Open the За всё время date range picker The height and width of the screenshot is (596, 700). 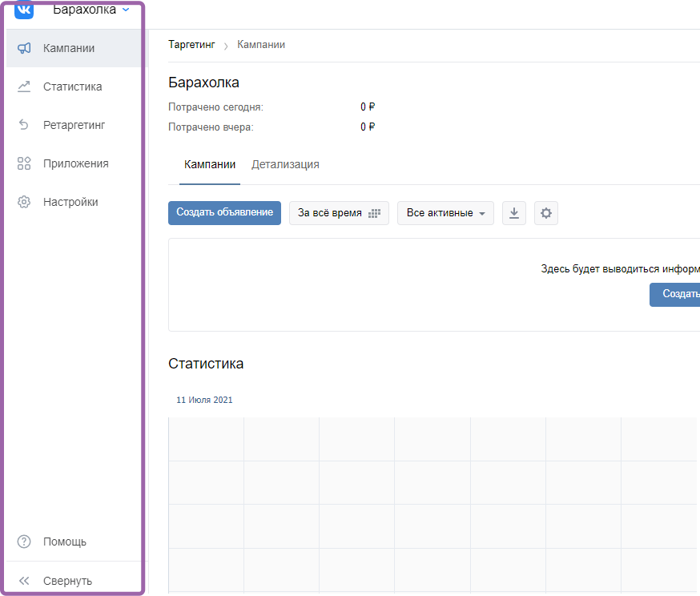[339, 213]
